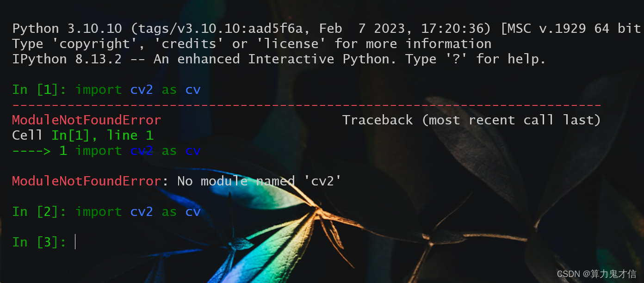Place cursor at the In [3]: prompt input

(75, 242)
